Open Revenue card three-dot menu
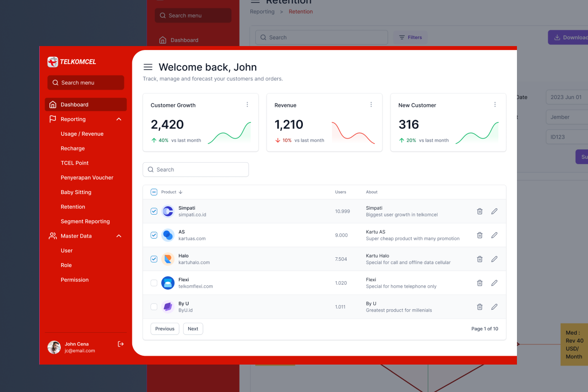This screenshot has height=392, width=588. 371,104
